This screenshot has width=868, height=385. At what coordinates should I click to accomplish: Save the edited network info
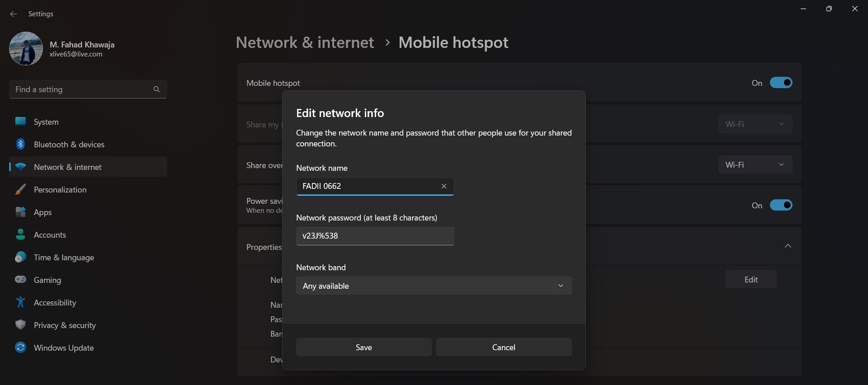[363, 347]
